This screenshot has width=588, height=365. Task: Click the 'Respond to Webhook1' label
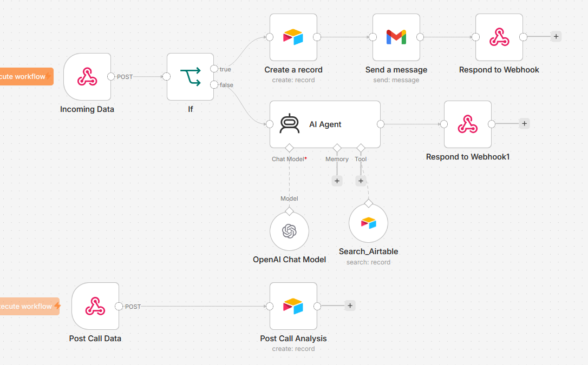click(x=468, y=157)
